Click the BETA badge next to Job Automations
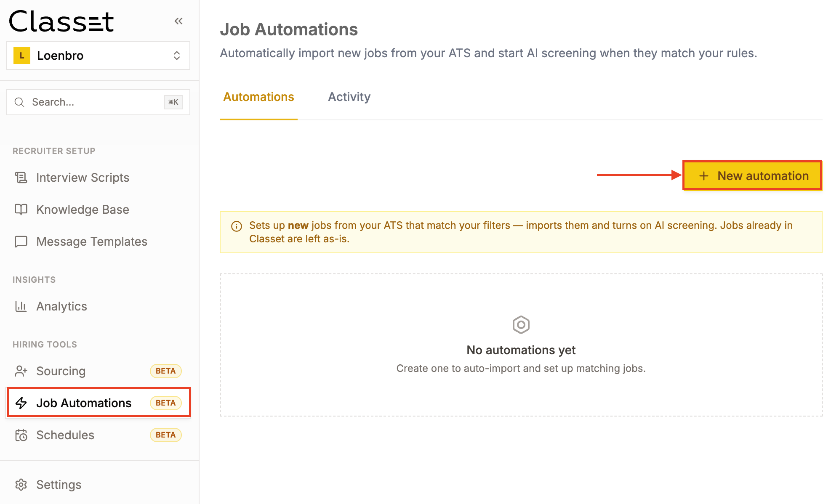The image size is (831, 504). 166,403
